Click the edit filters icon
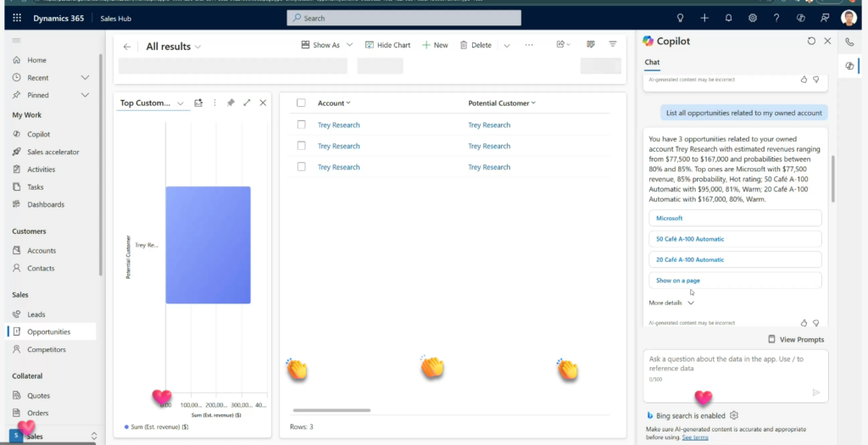The image size is (868, 445). coord(613,44)
